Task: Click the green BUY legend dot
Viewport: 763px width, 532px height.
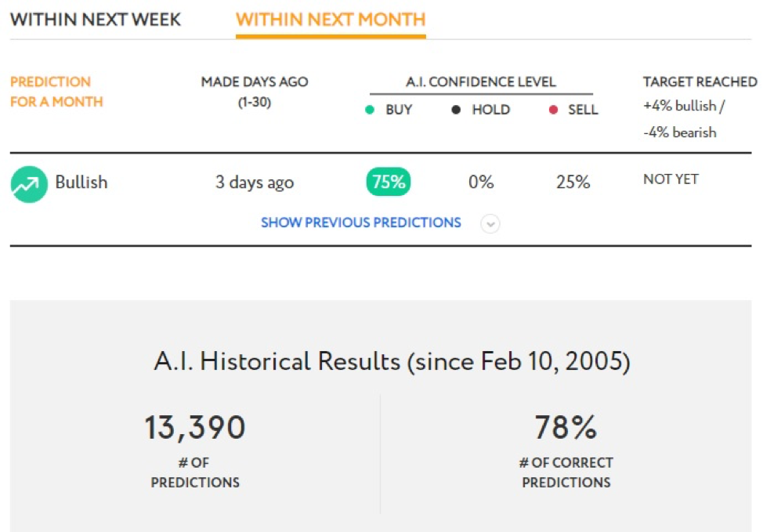Action: tap(369, 110)
